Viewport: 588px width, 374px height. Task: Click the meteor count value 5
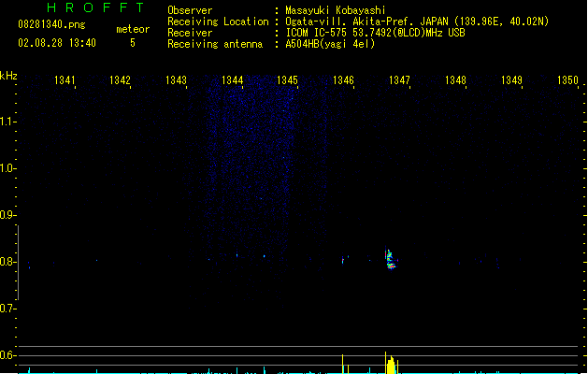(x=133, y=43)
